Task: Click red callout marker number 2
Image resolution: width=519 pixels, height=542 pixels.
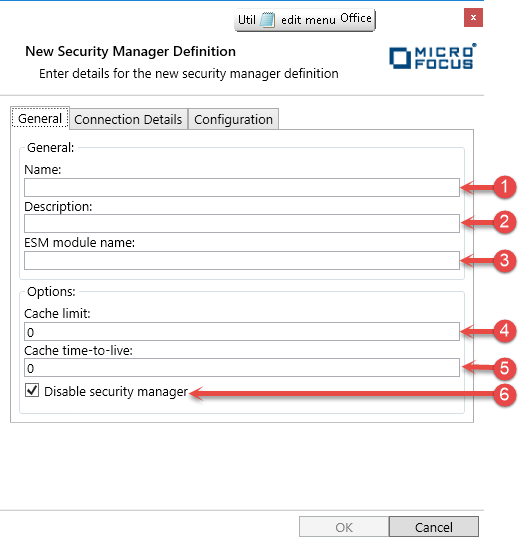Action: 504,222
